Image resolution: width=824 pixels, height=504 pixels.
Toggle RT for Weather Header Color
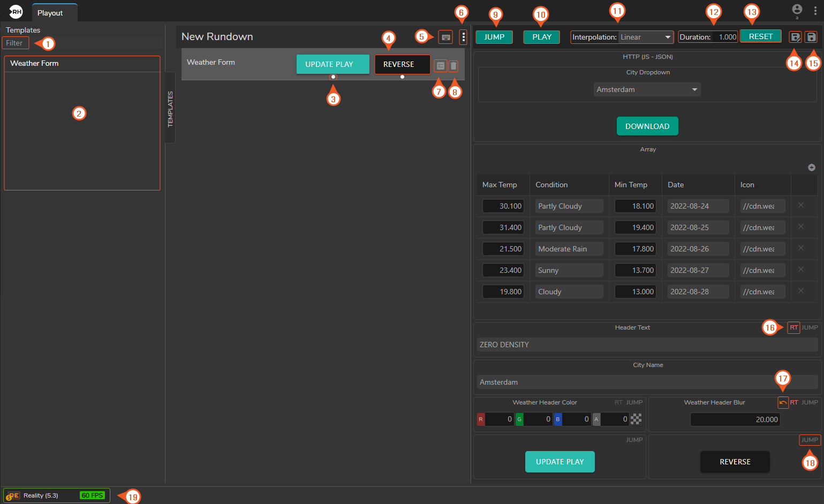pos(618,402)
